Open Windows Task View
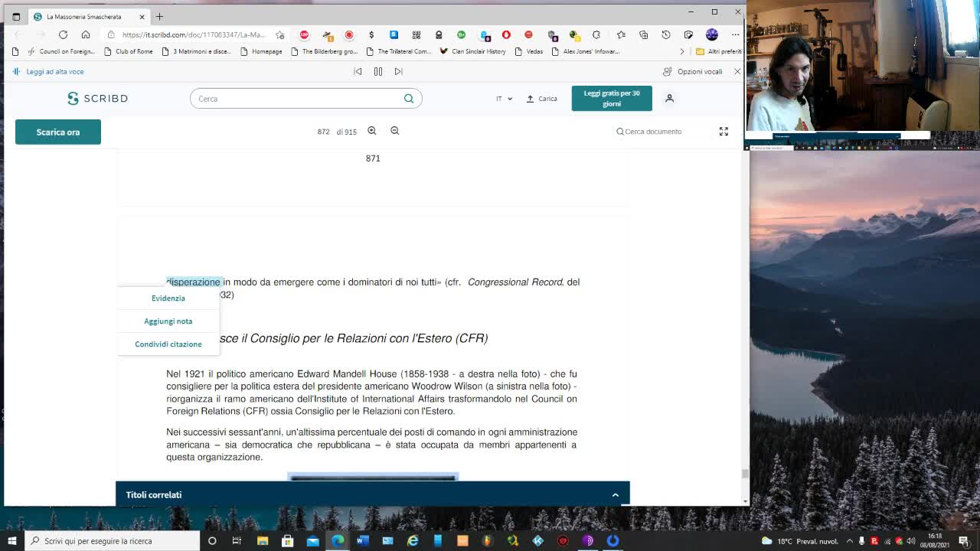The width and height of the screenshot is (980, 551). pos(237,540)
